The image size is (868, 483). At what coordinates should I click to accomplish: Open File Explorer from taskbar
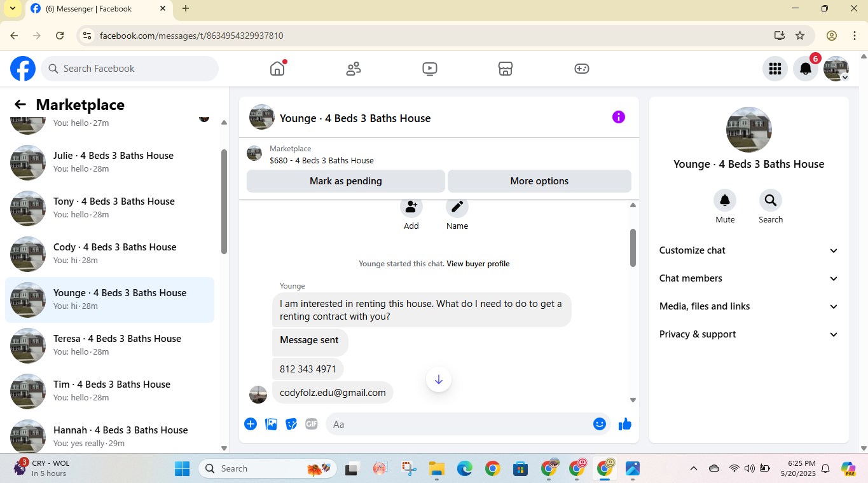pyautogui.click(x=436, y=469)
